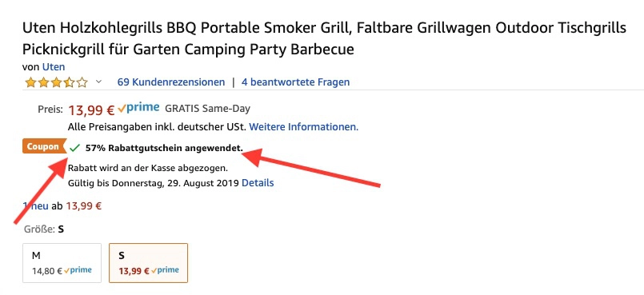Screen dimensions: 644x295
Task: Open Weitere Informationen link
Action: [304, 127]
